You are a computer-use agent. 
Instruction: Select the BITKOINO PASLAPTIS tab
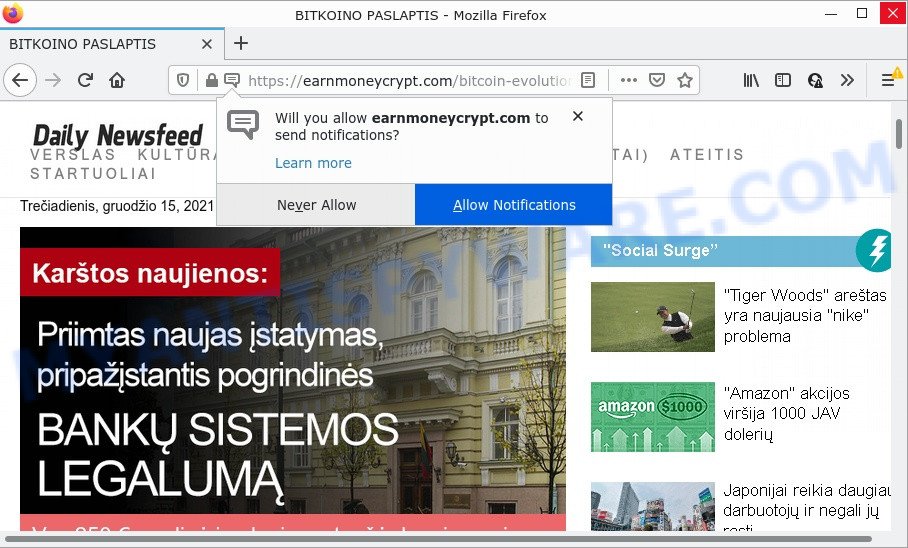[x=112, y=43]
